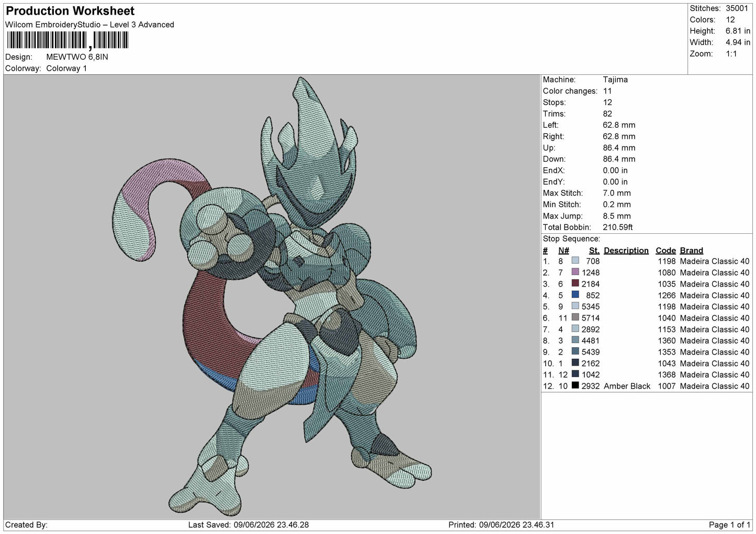The image size is (756, 534).
Task: Click the Min Stitch value 0.2 mm
Action: pos(617,204)
